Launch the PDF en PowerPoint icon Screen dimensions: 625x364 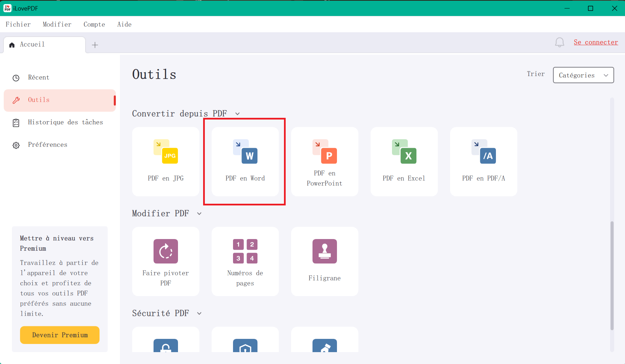[x=325, y=151]
